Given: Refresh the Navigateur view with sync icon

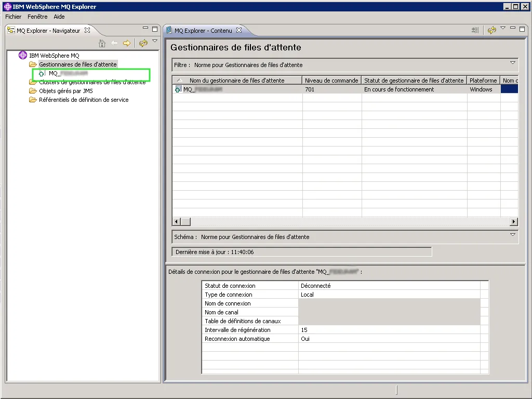Looking at the screenshot, I should tap(143, 43).
